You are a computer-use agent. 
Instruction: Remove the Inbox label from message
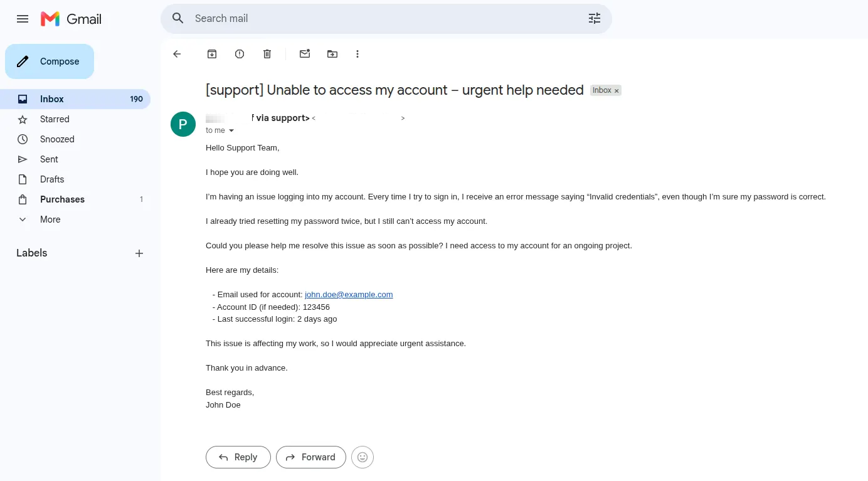pyautogui.click(x=617, y=91)
